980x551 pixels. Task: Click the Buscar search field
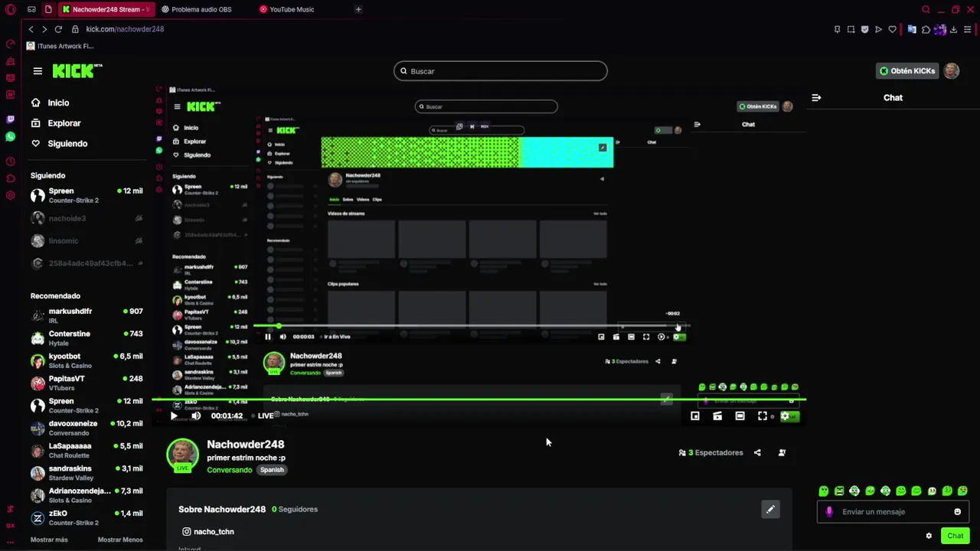tap(501, 71)
